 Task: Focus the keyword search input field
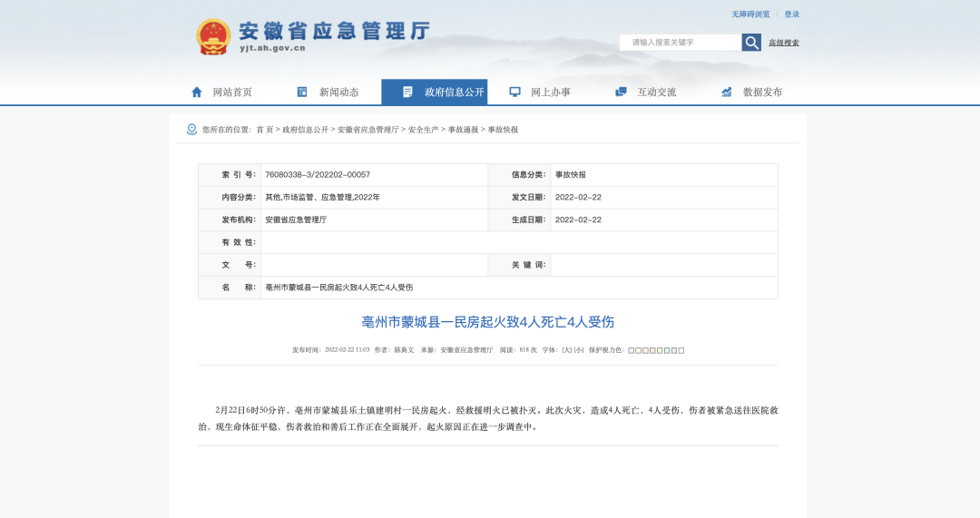tap(681, 43)
